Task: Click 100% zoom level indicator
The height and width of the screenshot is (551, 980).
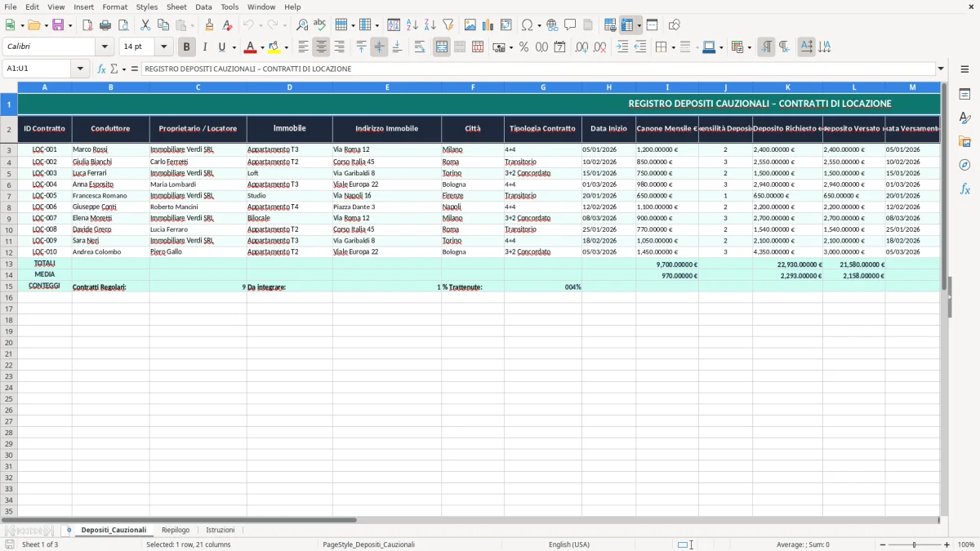Action: pyautogui.click(x=966, y=544)
